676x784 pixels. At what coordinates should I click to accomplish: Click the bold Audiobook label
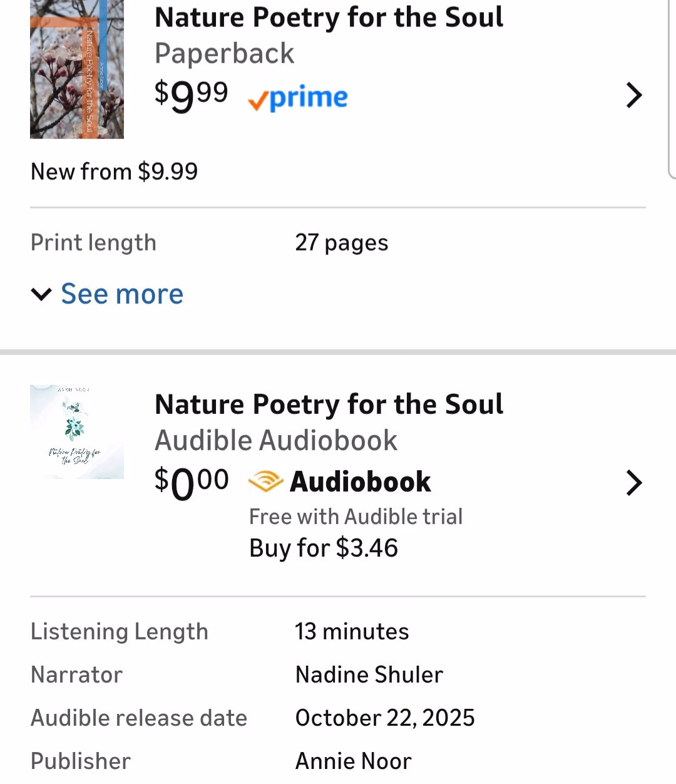[361, 482]
